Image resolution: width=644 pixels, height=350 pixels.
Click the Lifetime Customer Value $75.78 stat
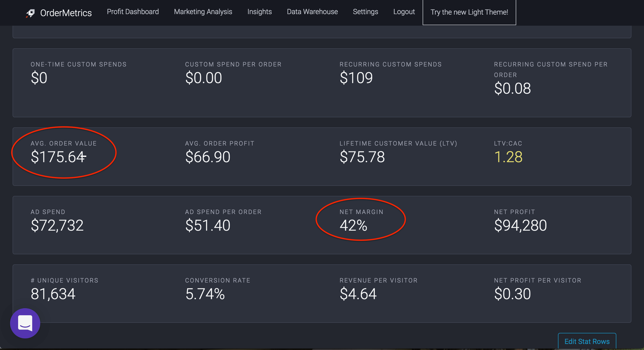(362, 157)
